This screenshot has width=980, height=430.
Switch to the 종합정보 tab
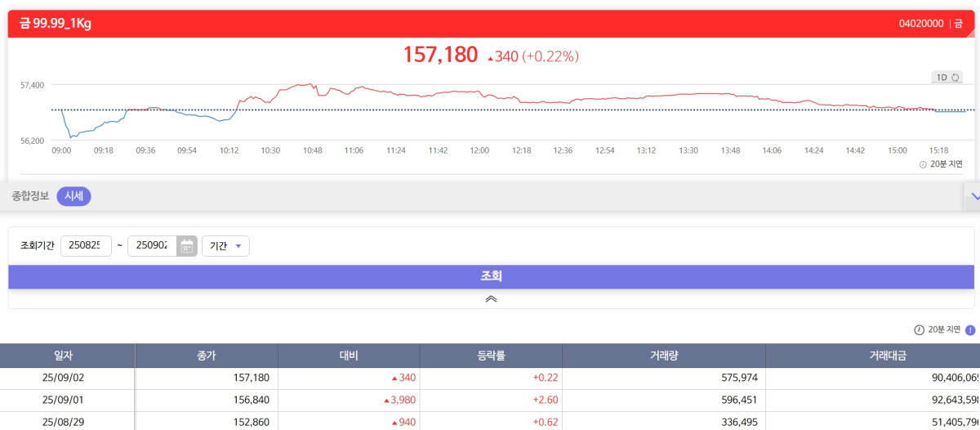(x=30, y=196)
